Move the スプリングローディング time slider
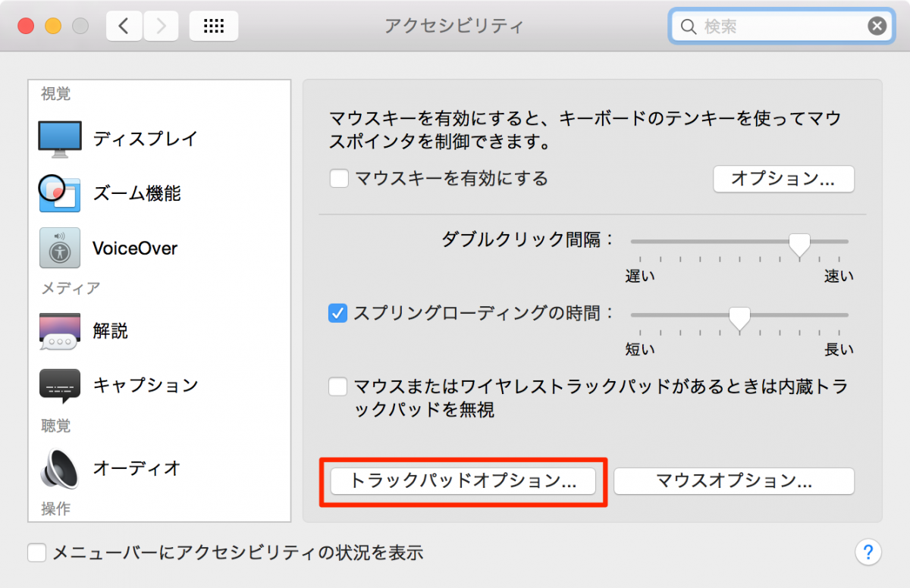 pos(739,313)
